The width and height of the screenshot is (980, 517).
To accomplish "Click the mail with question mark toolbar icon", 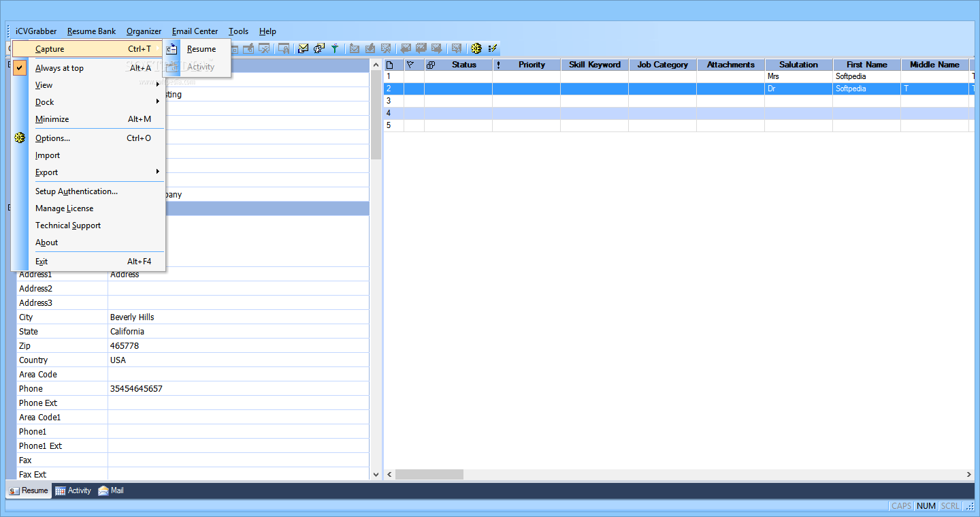I will point(319,48).
